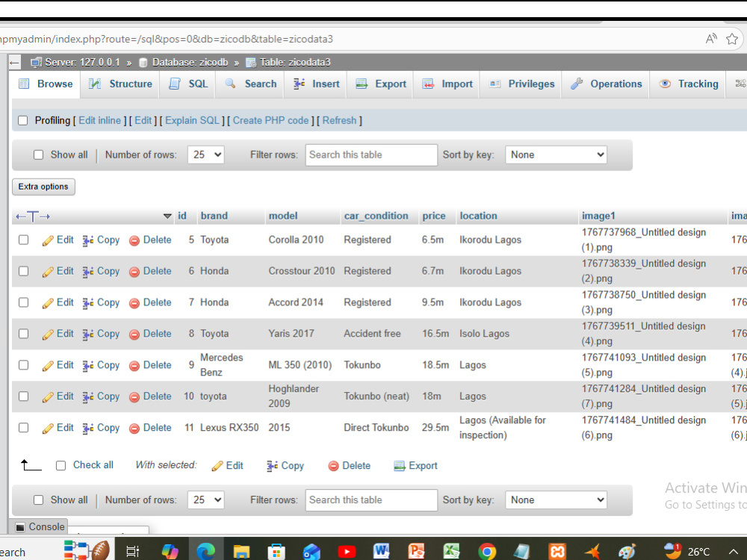Click the edit pencil icon for Toyota Yaris 2017 row
This screenshot has width=747, height=560.
(x=48, y=335)
